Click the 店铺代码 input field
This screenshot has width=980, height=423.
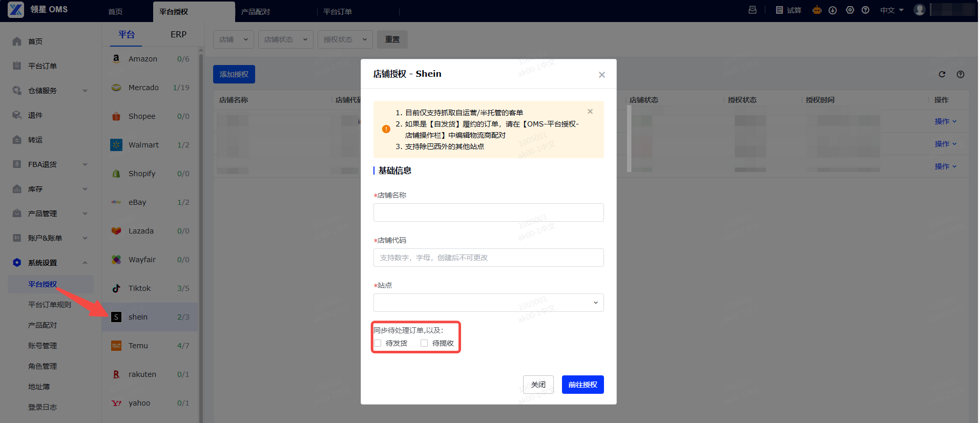[x=488, y=258]
